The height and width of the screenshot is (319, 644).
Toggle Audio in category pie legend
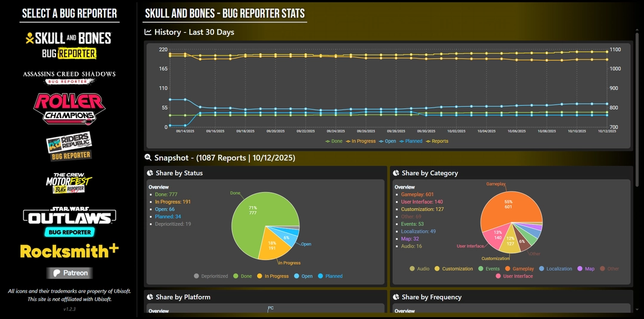pos(420,269)
